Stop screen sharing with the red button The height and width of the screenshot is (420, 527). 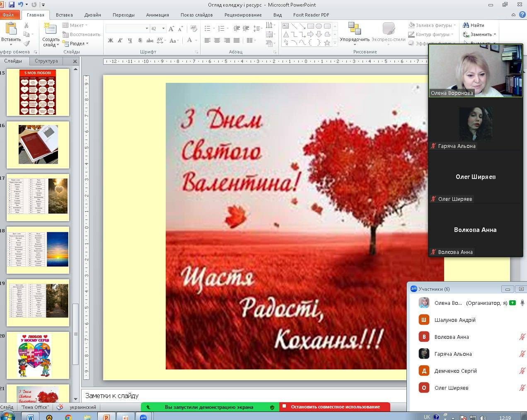335,407
